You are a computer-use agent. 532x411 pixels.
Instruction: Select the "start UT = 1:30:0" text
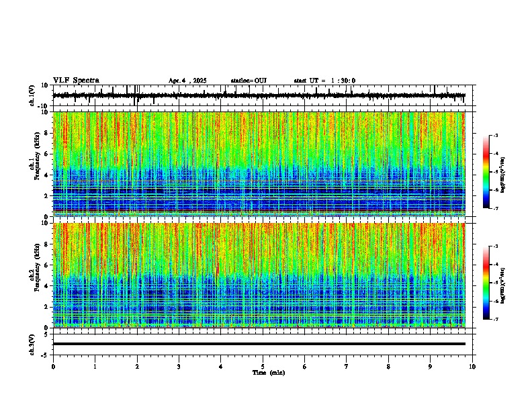pos(324,81)
